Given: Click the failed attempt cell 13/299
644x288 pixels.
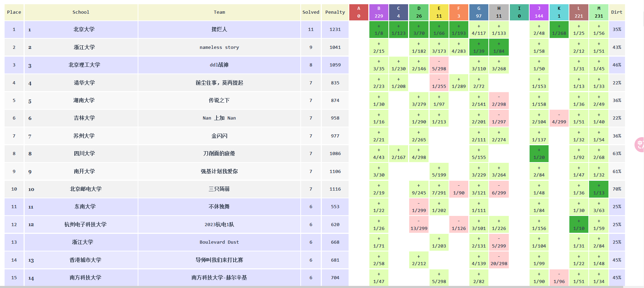Looking at the screenshot, I should [419, 225].
